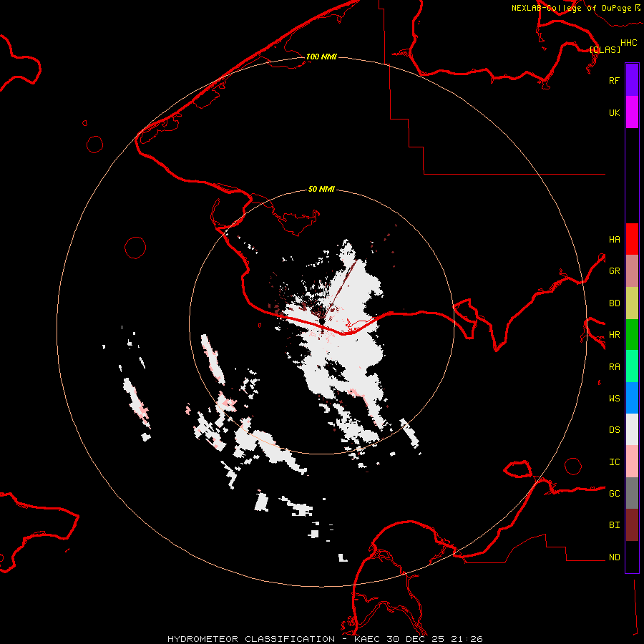This screenshot has height=644, width=644.
Task: Click the BI dark red swatch
Action: [632, 525]
